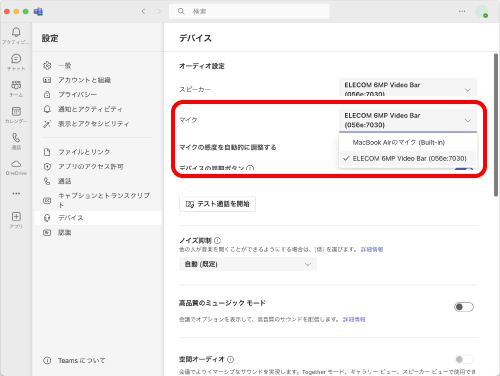Viewport: 500px width, 376px height.
Task: Choose MacBook Airのマイク (Built-in) option
Action: [408, 142]
